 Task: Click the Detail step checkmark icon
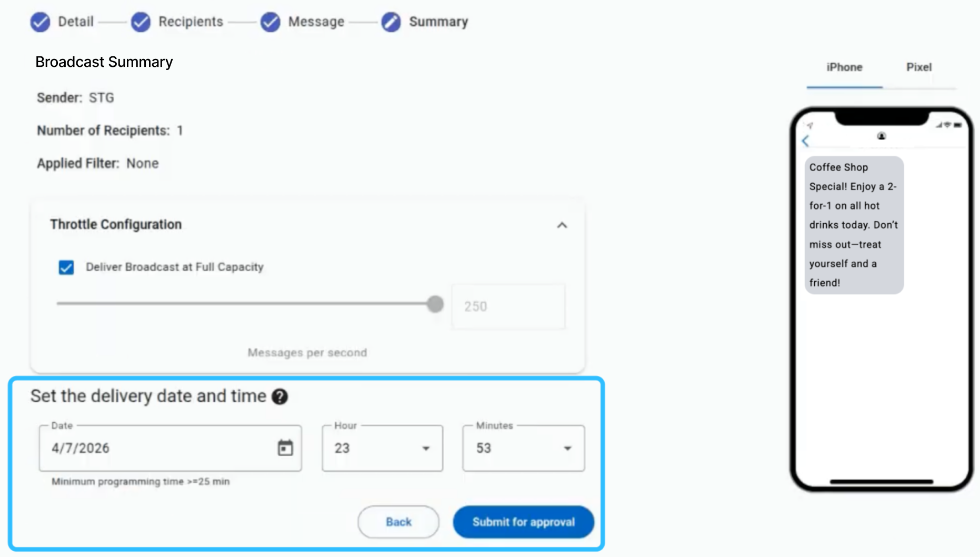pyautogui.click(x=40, y=22)
